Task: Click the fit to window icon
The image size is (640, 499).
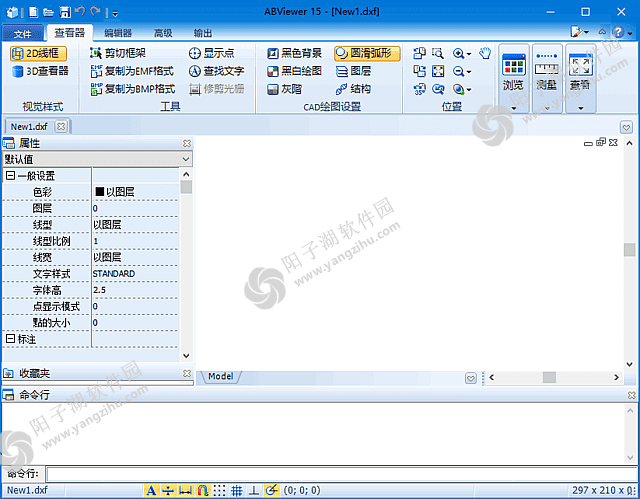Action: [x=438, y=71]
